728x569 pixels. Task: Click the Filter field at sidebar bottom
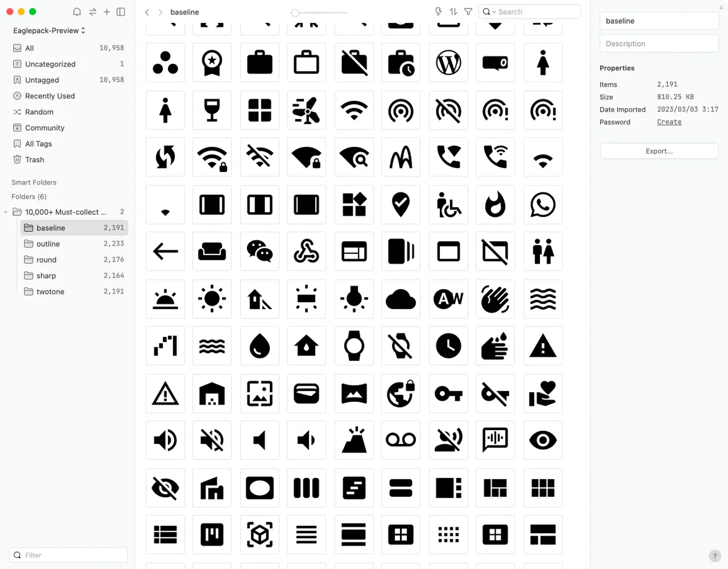(x=68, y=555)
